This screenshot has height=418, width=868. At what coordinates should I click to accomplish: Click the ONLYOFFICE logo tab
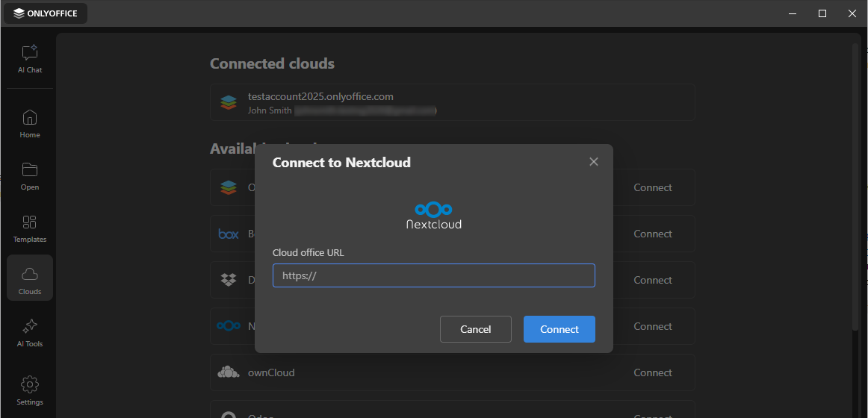tap(46, 13)
